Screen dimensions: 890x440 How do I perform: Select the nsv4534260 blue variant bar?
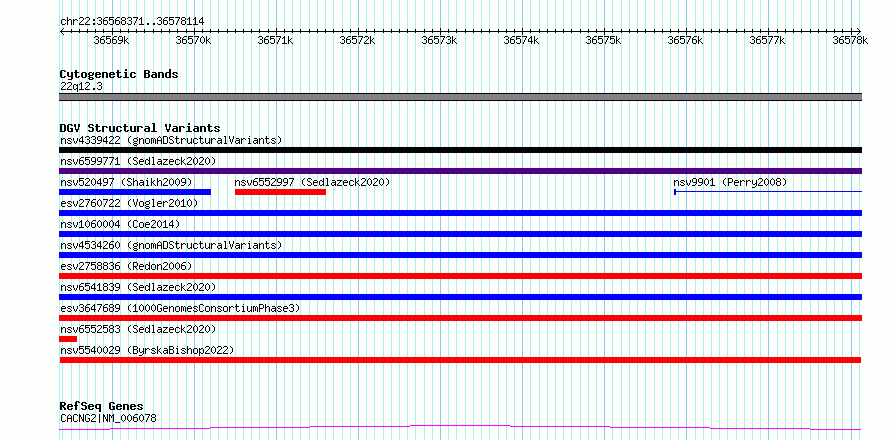460,255
